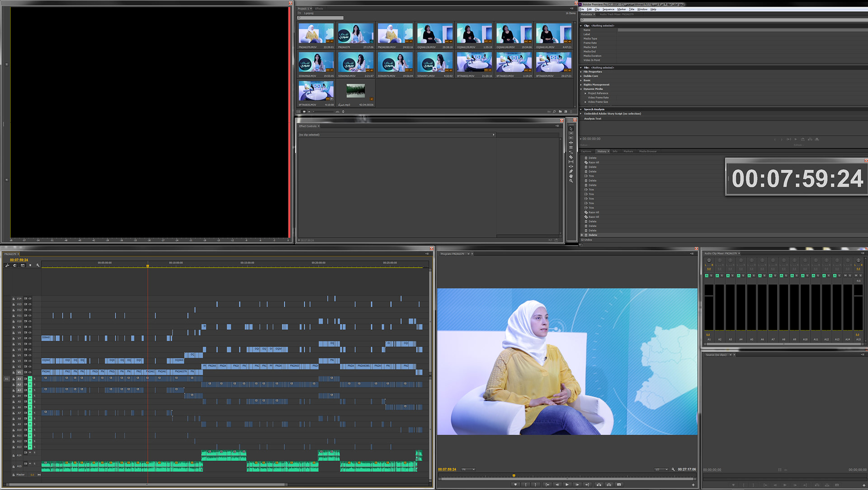Mark Out in the Program monitor
This screenshot has width=868, height=490.
(535, 485)
